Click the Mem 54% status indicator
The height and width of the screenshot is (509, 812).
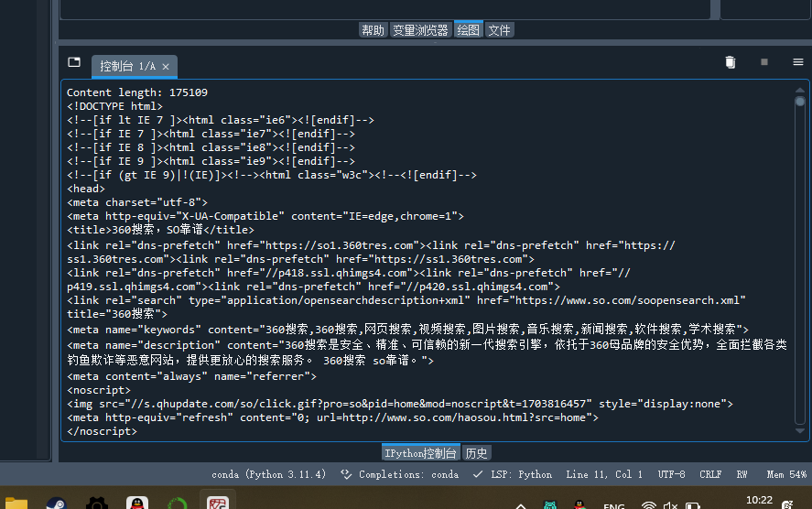(786, 474)
